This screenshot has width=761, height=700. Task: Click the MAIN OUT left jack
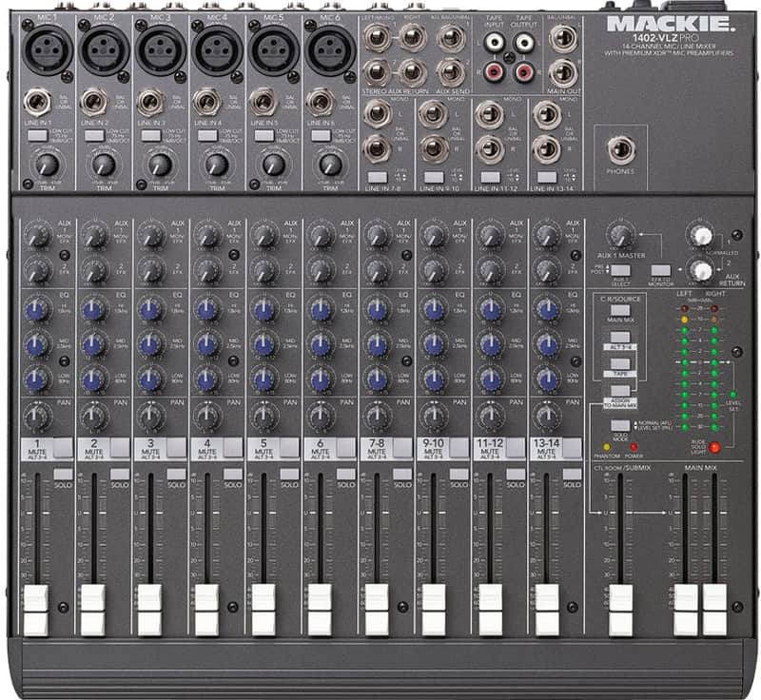[563, 39]
